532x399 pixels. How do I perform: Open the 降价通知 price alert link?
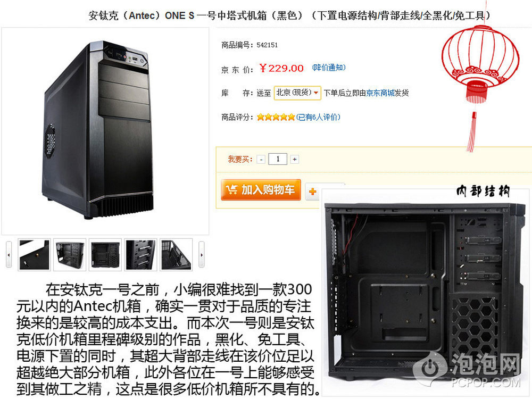(329, 68)
